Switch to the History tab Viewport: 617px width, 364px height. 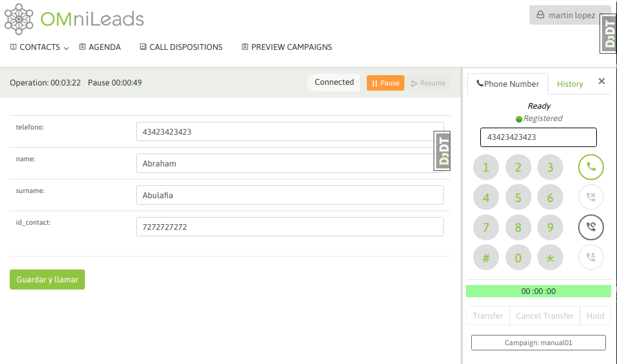570,84
